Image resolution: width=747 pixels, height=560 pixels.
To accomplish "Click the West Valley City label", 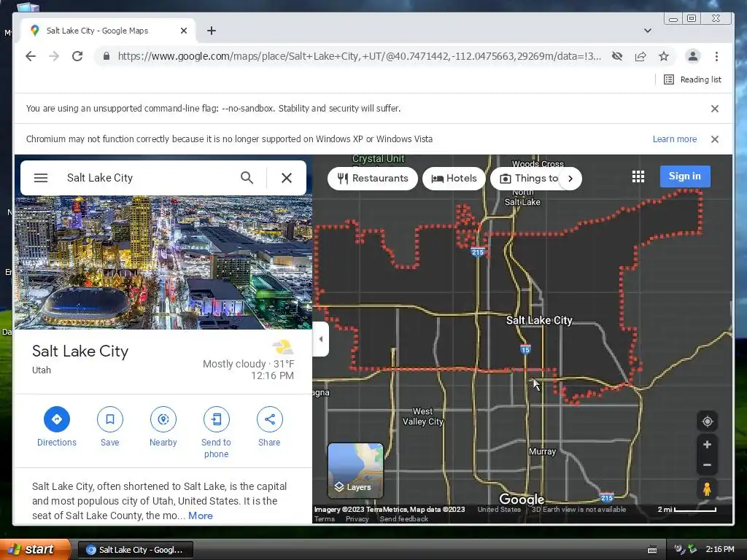I will (422, 416).
